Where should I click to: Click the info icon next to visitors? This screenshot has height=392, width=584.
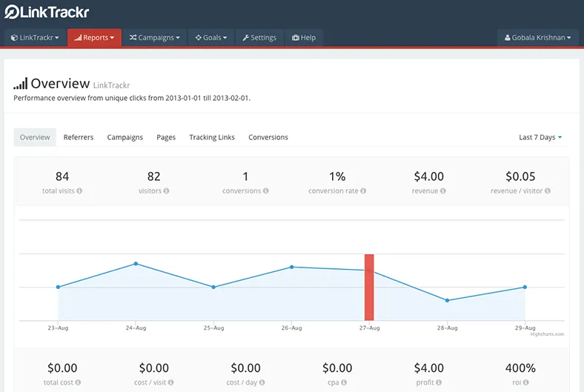click(166, 191)
